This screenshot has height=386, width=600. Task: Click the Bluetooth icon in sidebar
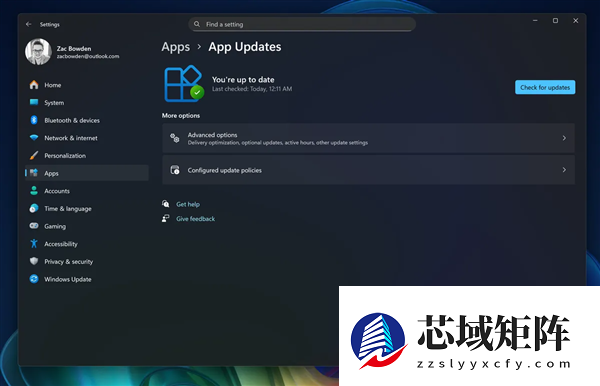(34, 120)
